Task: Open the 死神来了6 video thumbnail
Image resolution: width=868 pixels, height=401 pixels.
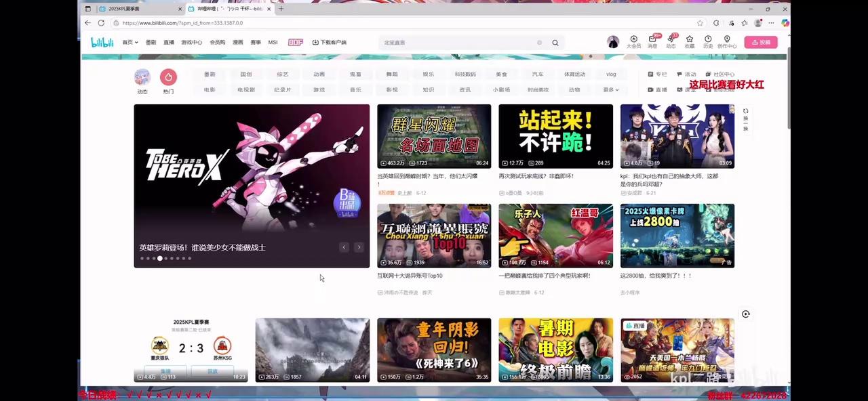Action: 434,350
